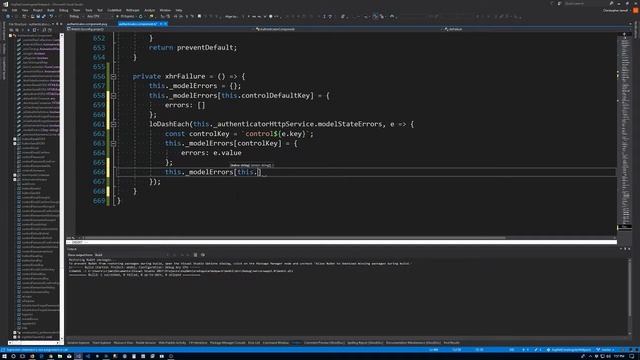
Task: Switch to the authenticator.component.pug tab
Action: (x=87, y=24)
